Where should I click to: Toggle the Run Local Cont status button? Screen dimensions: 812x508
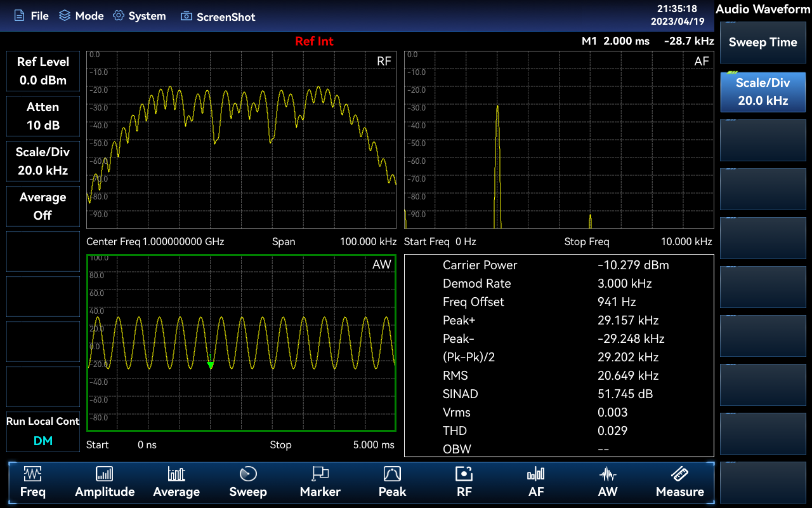click(x=43, y=431)
